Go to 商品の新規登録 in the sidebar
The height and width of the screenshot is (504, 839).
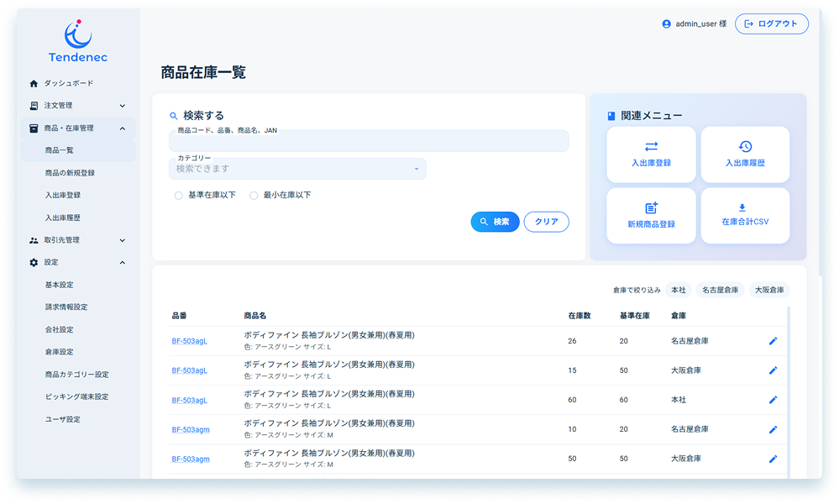(70, 173)
